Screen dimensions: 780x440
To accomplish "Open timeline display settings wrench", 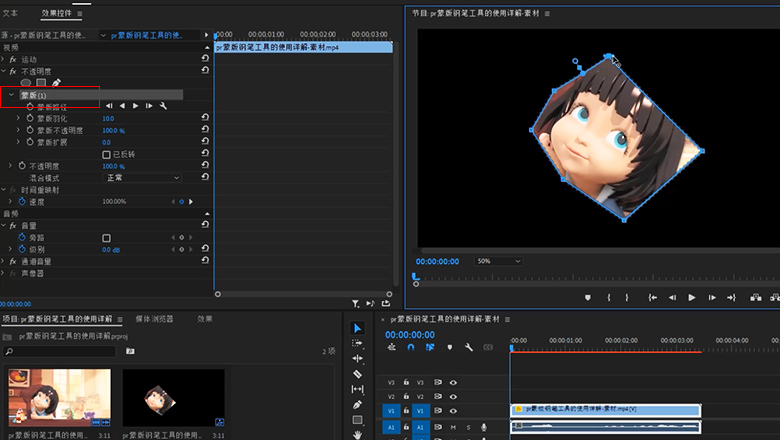I will tap(469, 347).
